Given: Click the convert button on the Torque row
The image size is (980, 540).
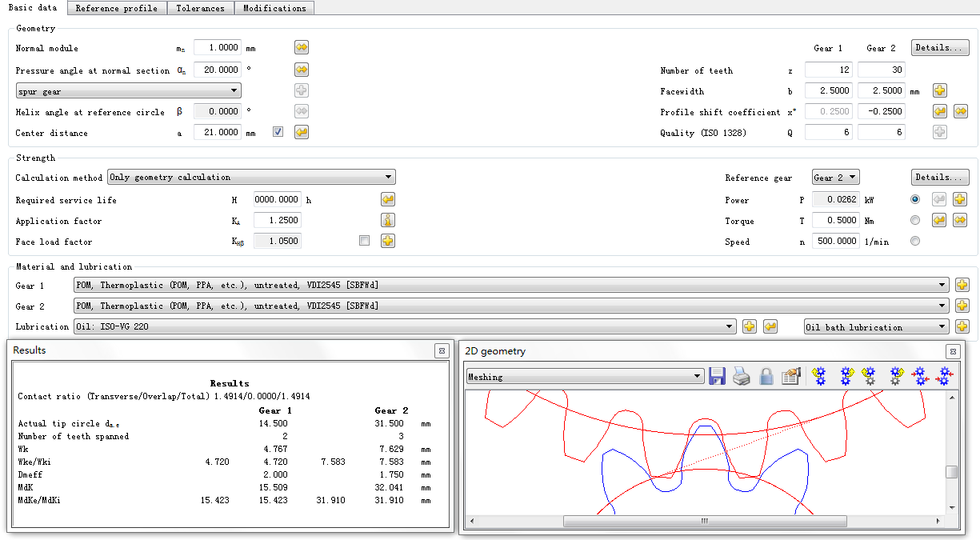Looking at the screenshot, I should pos(961,220).
